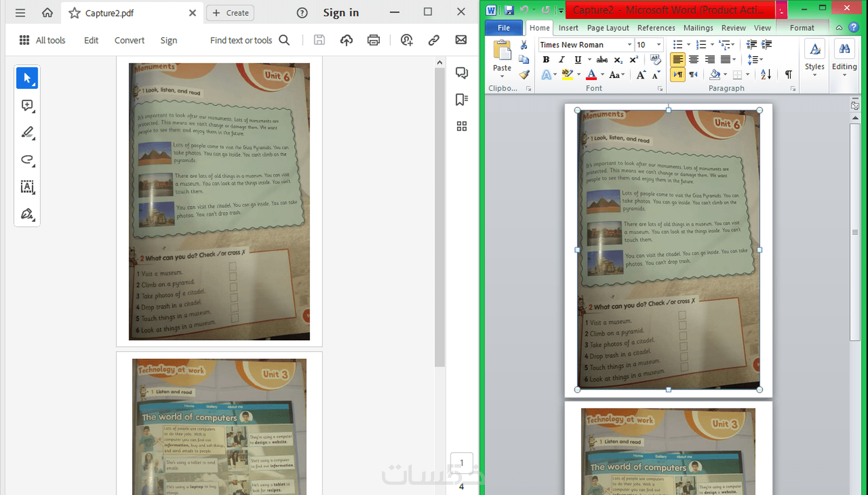Clear formatting with eraser icon in Word
This screenshot has width=868, height=495.
tap(656, 60)
